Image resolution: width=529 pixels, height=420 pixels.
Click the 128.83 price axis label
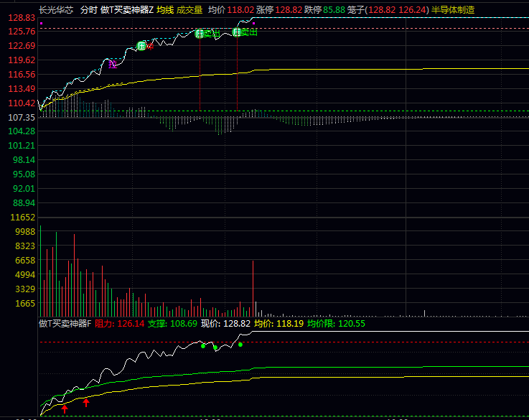point(22,18)
